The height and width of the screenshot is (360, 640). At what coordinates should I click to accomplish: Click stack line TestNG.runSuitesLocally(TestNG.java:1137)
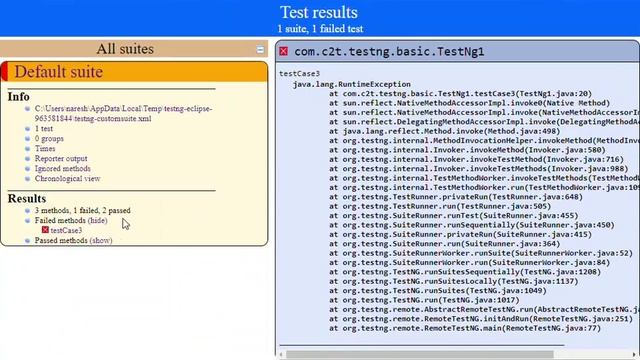454,281
